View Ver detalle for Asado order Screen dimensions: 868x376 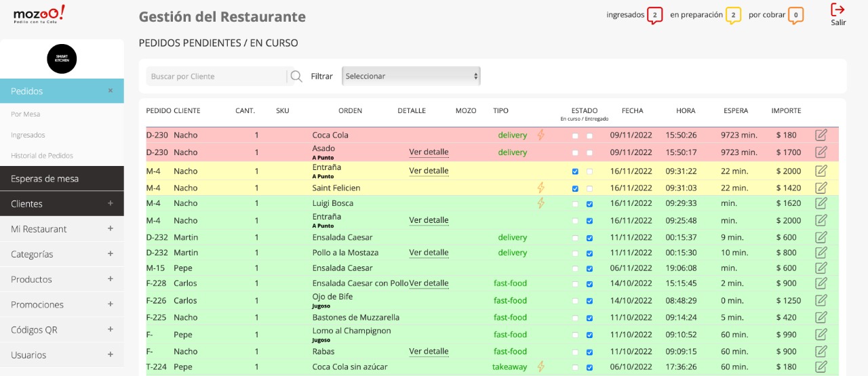point(429,152)
